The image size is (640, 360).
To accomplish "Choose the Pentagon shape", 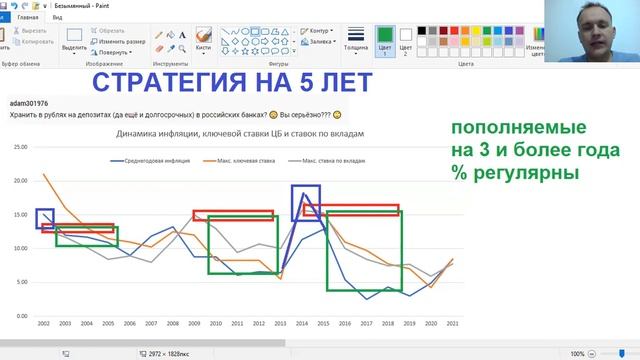I will tap(245, 41).
